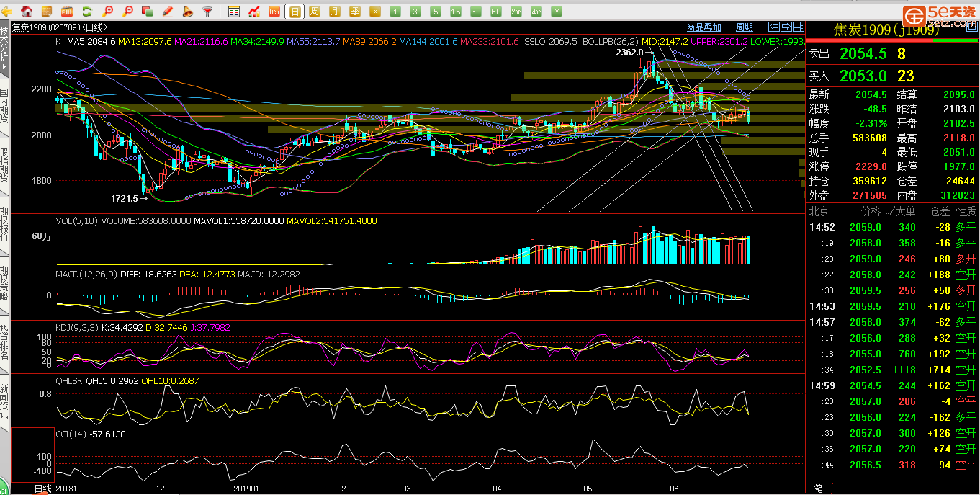980x495 pixels.
Task: Zoom out with minus magnifier icon
Action: point(127,11)
